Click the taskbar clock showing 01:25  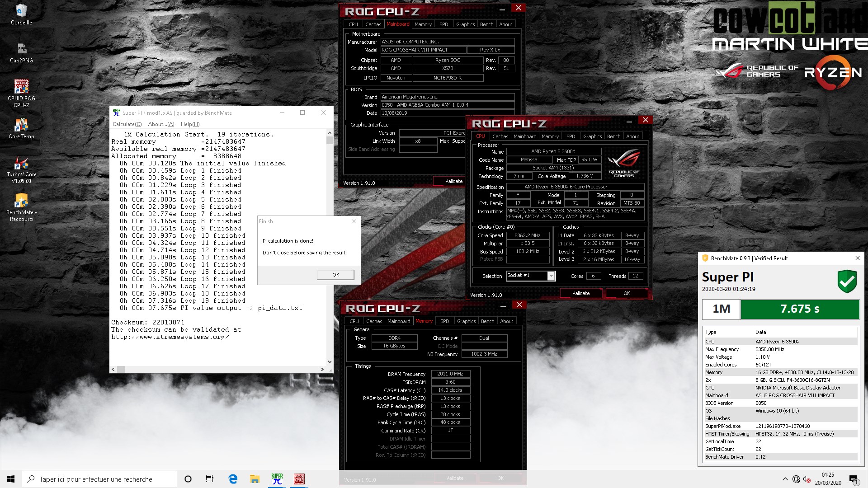(x=828, y=479)
